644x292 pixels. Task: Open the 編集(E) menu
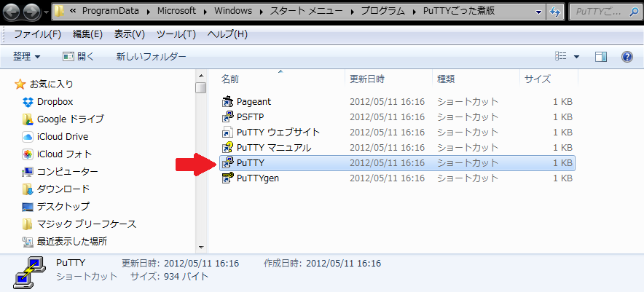[x=87, y=34]
